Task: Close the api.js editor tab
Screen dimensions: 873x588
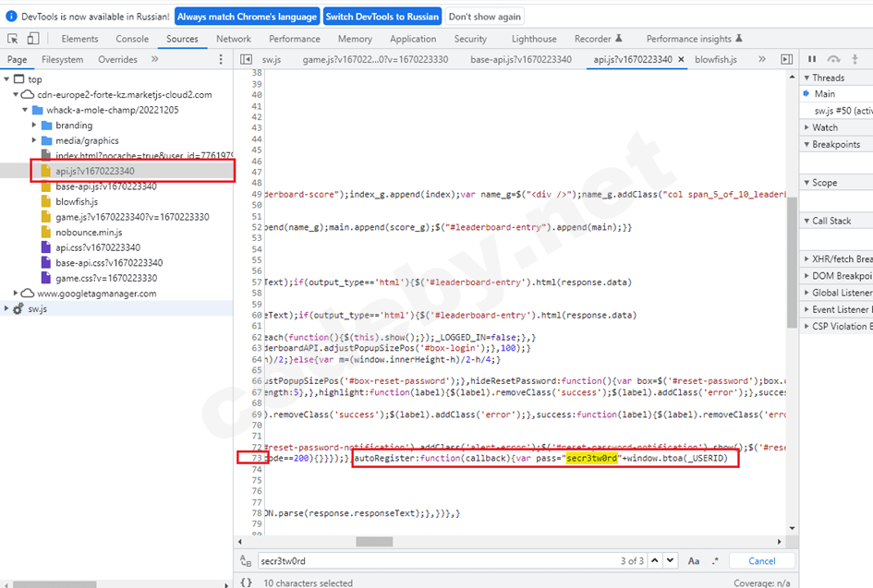Action: click(x=682, y=59)
